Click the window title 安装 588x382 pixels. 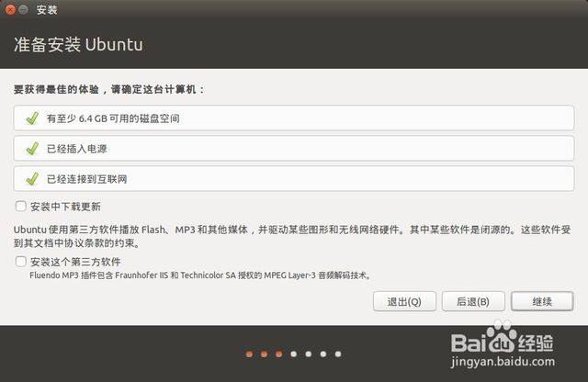coord(47,10)
